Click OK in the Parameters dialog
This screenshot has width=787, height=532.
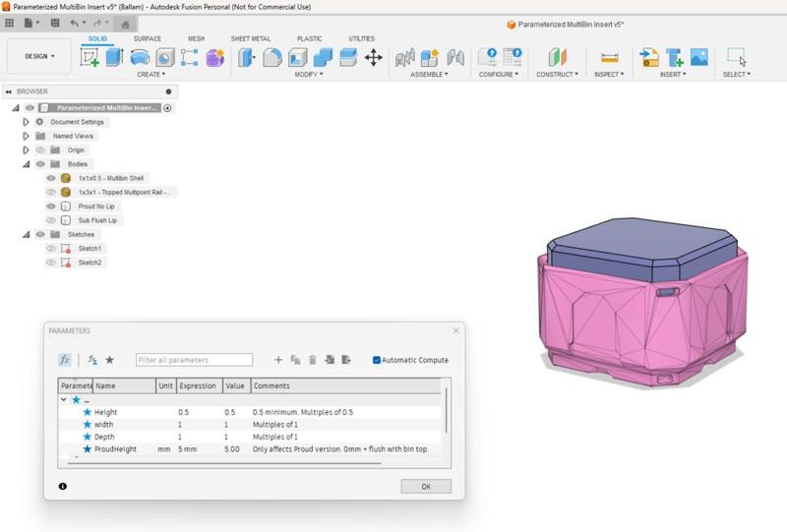[426, 487]
